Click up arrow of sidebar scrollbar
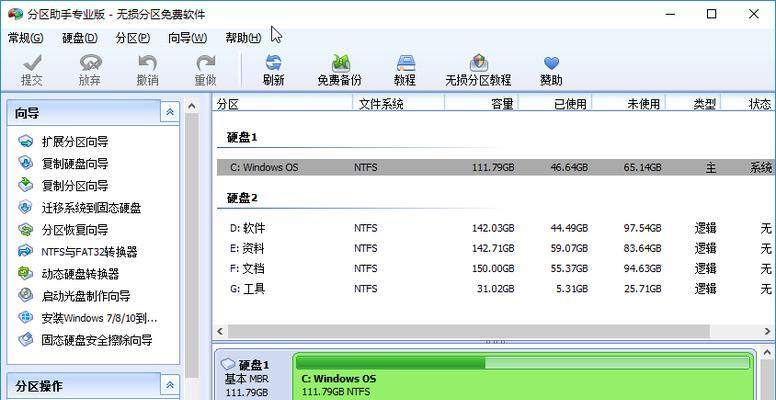Screen dimensions: 776x400 coord(192,105)
